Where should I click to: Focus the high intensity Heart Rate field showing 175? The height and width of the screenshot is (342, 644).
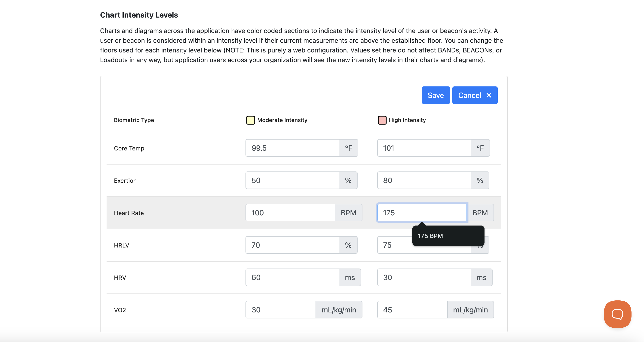pos(421,213)
